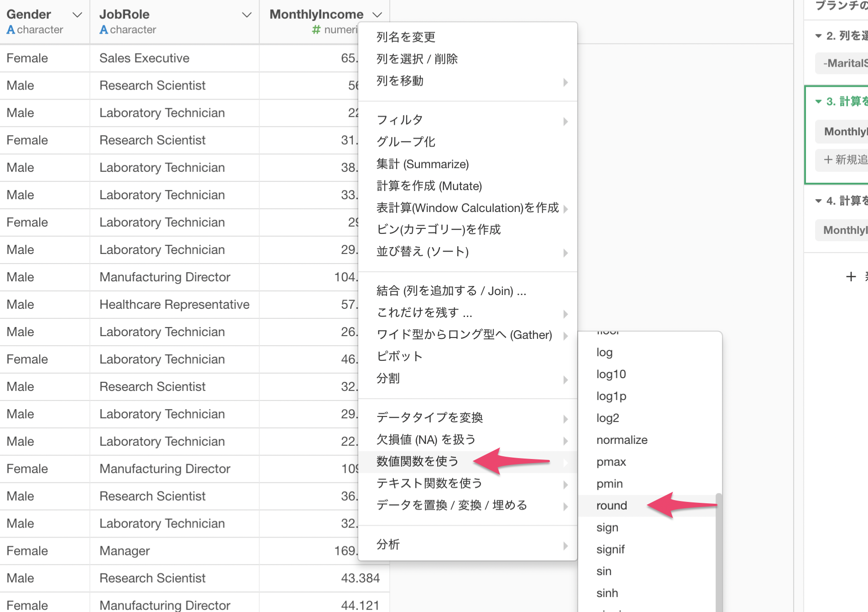This screenshot has height=612, width=868.
Task: Open the JobRole column dropdown arrow
Action: 246,15
